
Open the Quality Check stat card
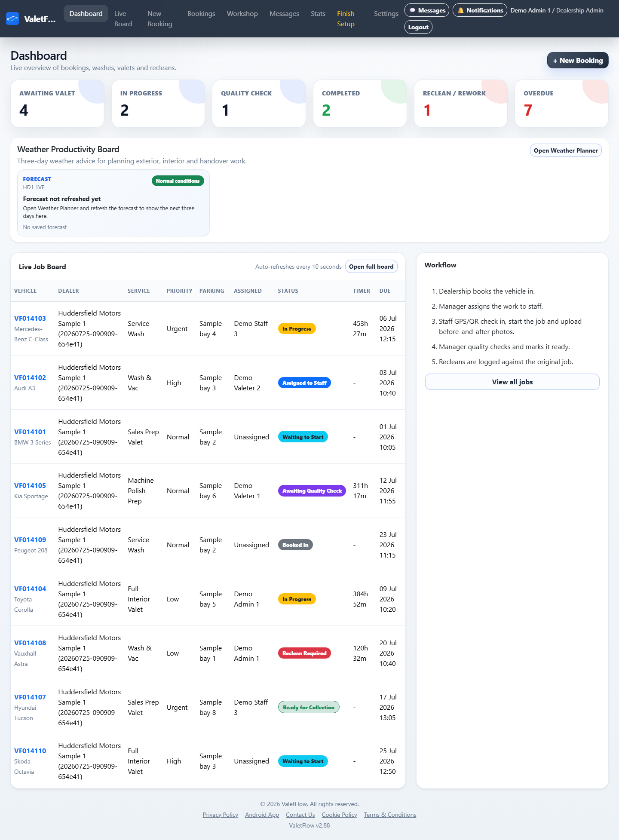(x=259, y=104)
